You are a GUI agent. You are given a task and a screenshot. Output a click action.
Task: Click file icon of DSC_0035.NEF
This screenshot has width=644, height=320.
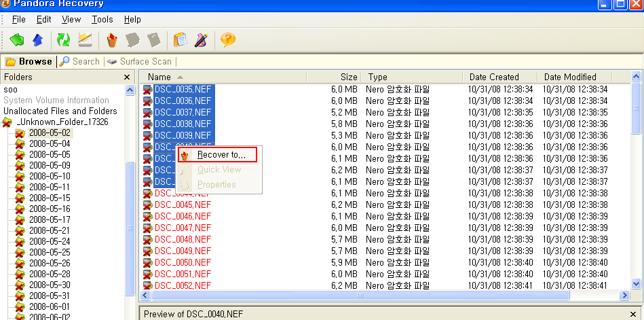[147, 89]
